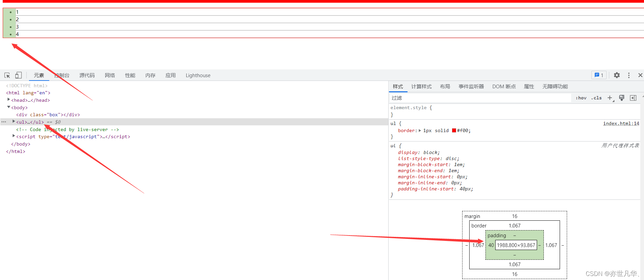644x280 pixels.
Task: Expand the ul element node
Action: coord(14,122)
